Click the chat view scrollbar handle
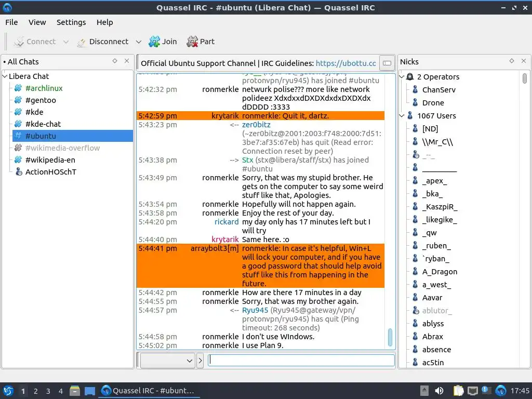Screen dimensions: 532x399 390,337
